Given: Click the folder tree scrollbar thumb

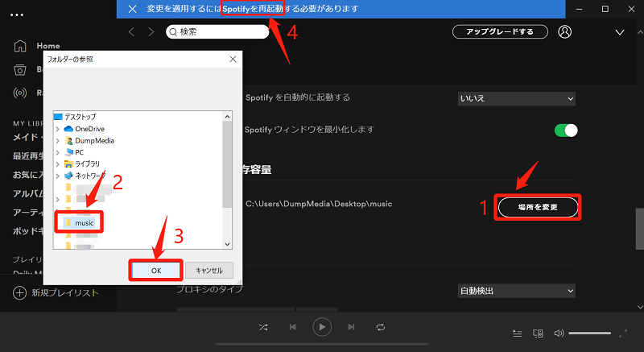Looking at the screenshot, I should pyautogui.click(x=227, y=164).
